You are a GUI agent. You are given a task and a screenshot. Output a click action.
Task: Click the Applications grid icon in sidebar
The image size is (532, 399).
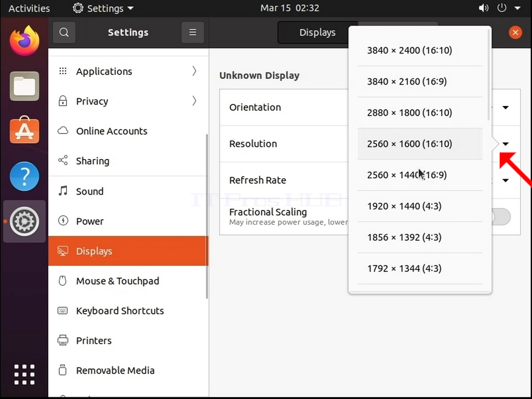(x=63, y=71)
